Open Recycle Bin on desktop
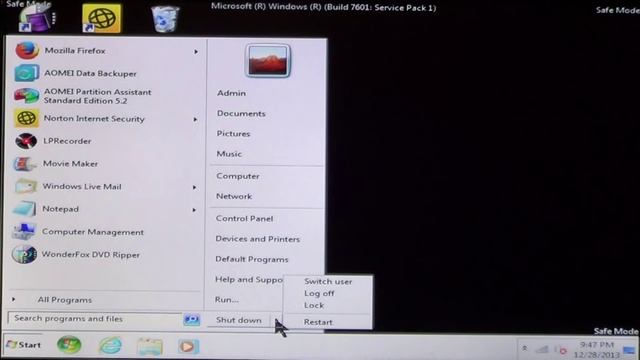 (x=165, y=19)
